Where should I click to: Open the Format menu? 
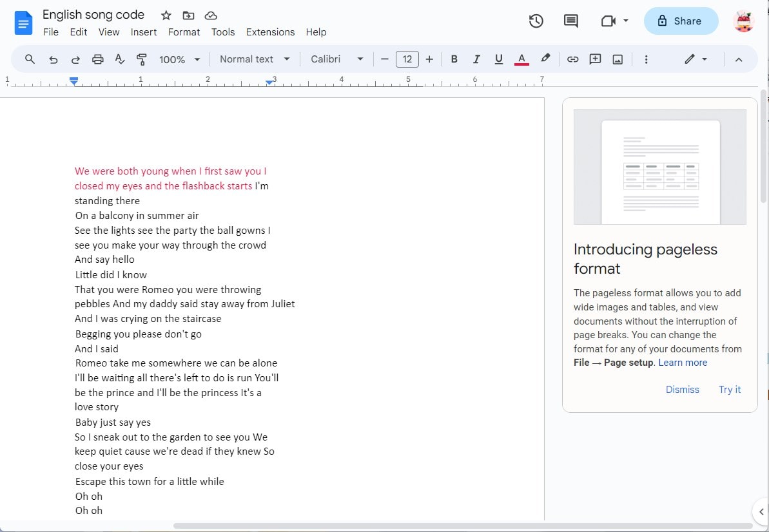click(x=184, y=32)
